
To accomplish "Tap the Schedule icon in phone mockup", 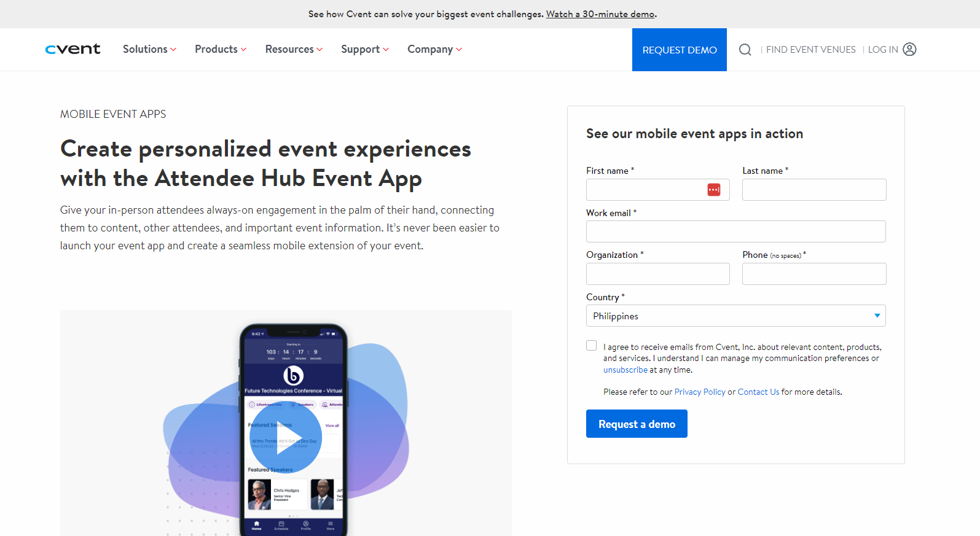I will click(x=281, y=525).
